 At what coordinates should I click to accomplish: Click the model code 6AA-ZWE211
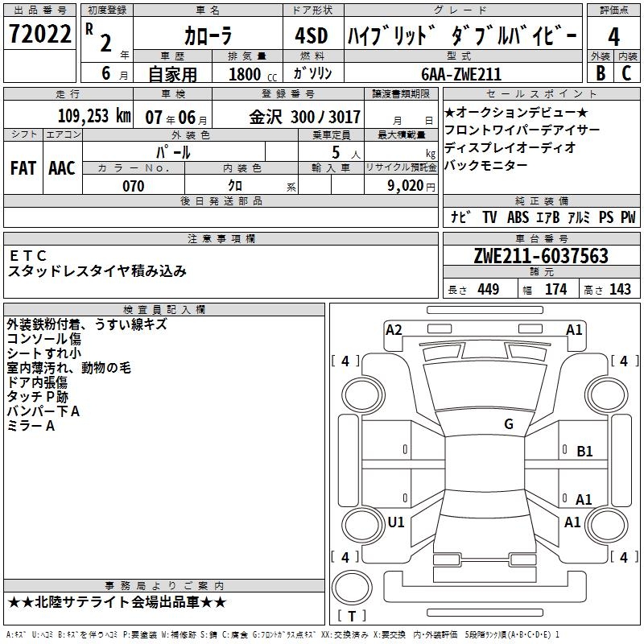pos(461,73)
